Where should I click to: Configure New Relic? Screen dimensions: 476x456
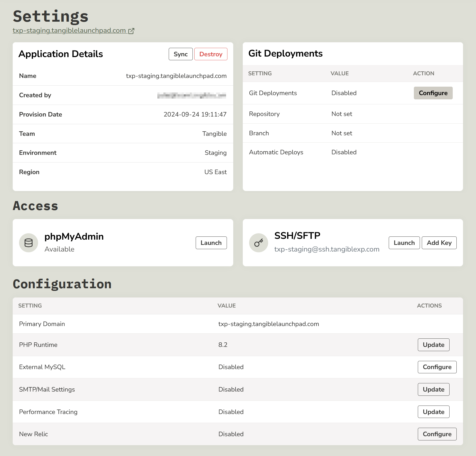pos(437,434)
